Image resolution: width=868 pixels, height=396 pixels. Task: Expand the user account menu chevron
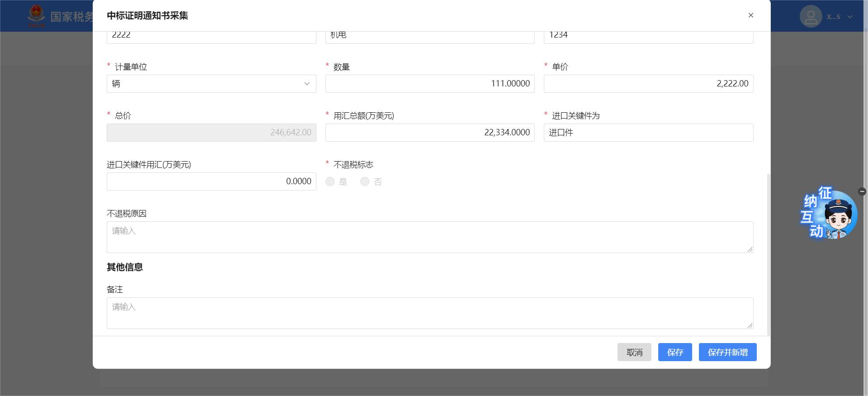pyautogui.click(x=850, y=17)
